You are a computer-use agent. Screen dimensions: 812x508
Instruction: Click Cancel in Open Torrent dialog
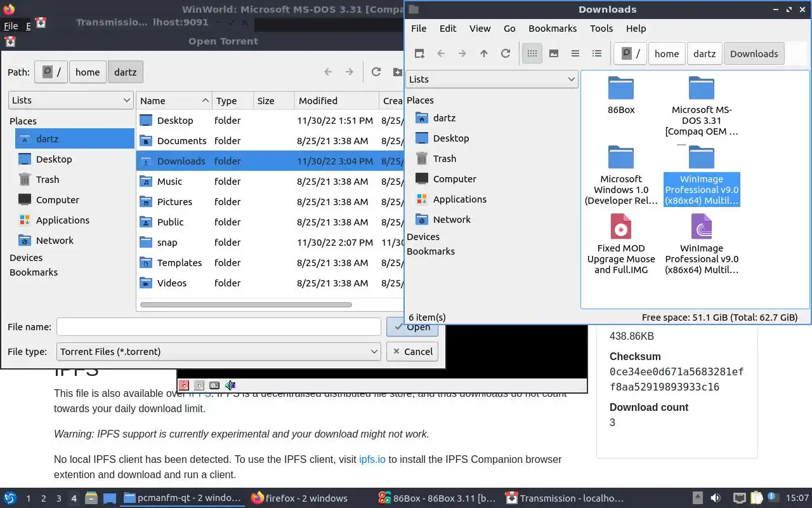click(x=412, y=351)
